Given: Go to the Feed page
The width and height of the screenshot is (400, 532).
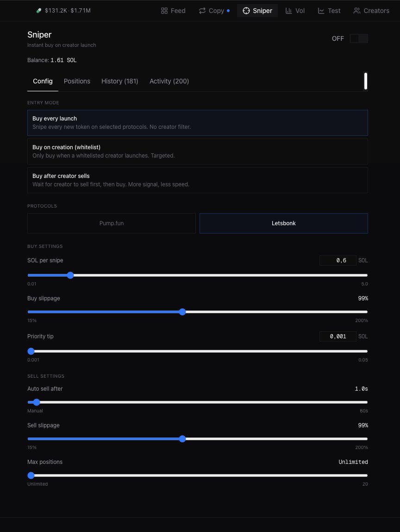Looking at the screenshot, I should (x=173, y=11).
